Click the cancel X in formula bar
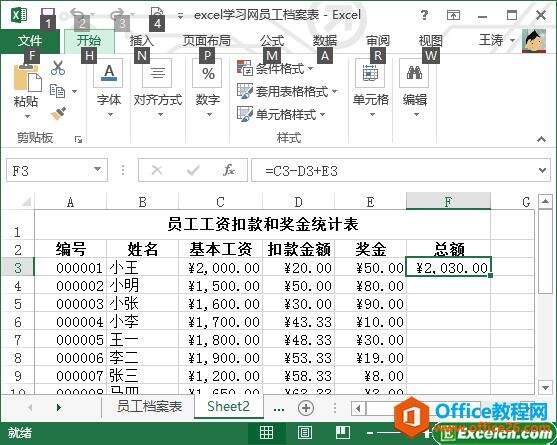 tap(157, 170)
